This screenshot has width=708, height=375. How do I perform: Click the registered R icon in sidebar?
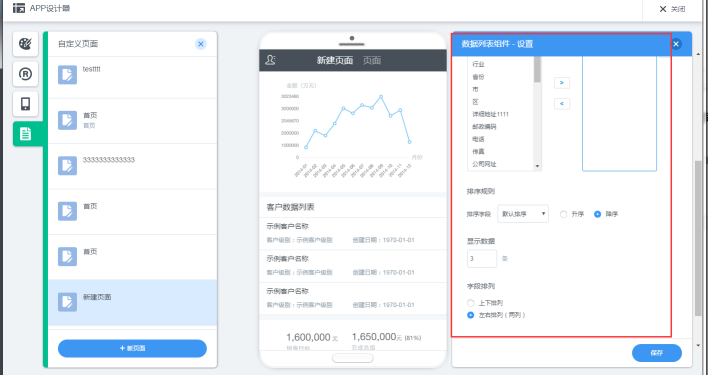(25, 74)
